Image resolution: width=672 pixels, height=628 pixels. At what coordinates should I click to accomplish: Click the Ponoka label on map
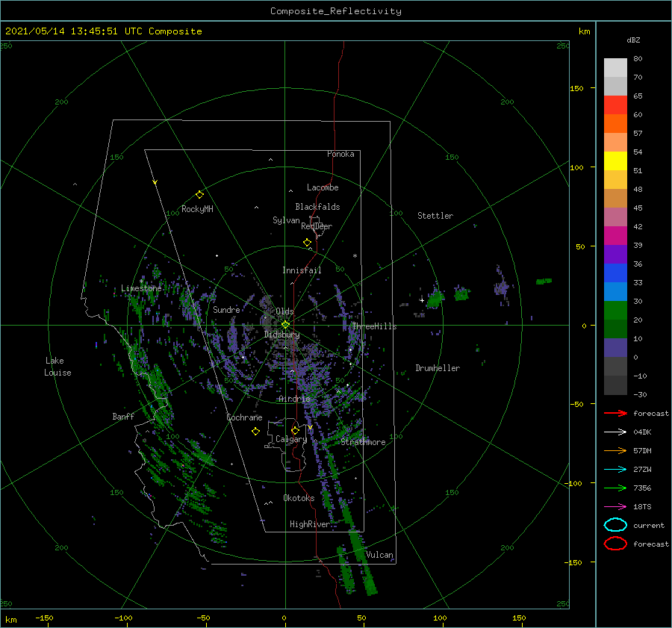[x=340, y=154]
